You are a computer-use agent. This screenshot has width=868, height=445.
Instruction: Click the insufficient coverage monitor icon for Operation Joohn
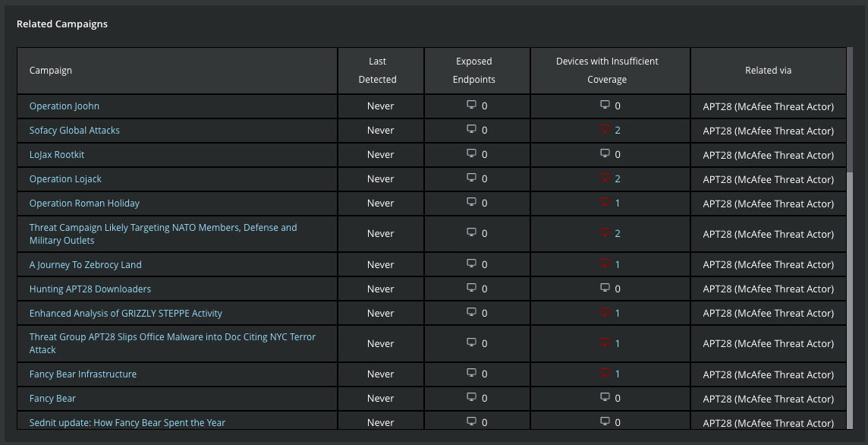(x=605, y=105)
